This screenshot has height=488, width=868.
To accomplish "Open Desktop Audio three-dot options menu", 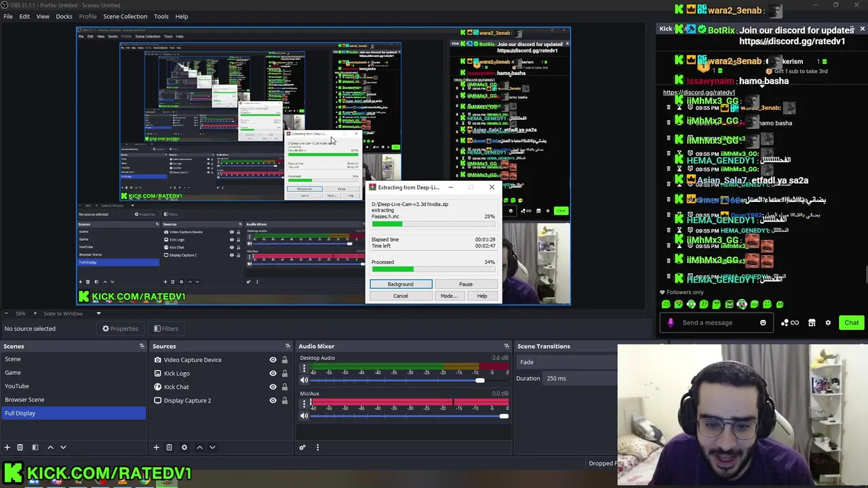I will (304, 369).
